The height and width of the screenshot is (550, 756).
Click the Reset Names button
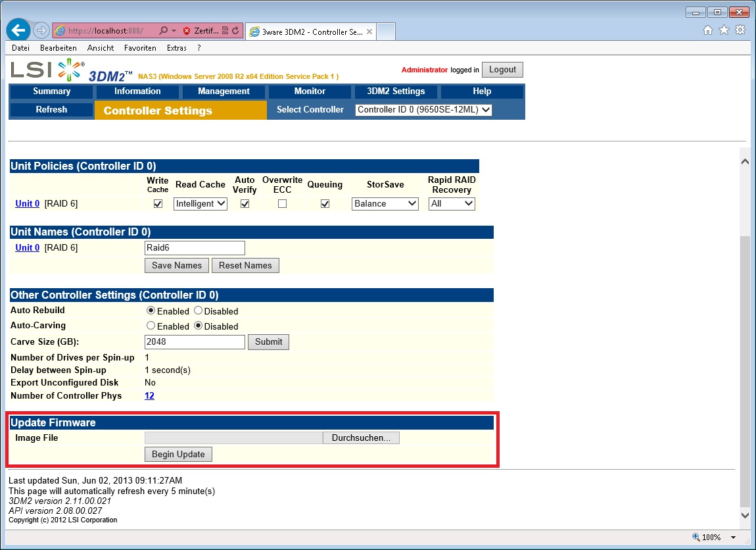[245, 265]
